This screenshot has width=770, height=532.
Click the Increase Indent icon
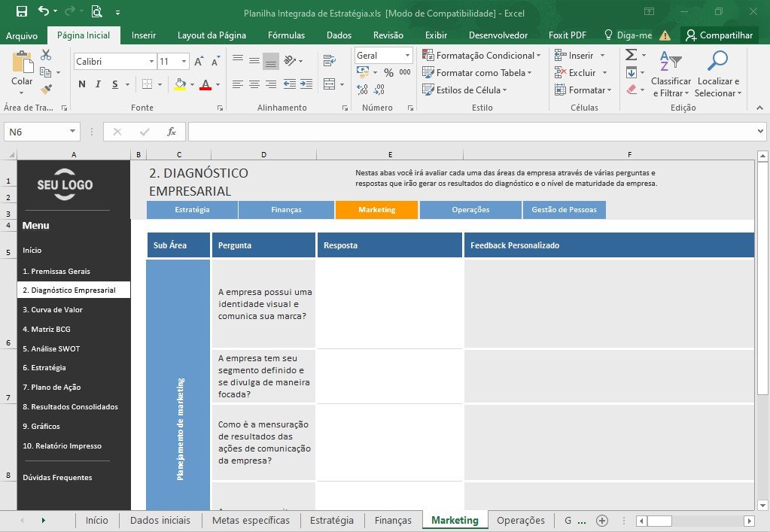tap(306, 84)
